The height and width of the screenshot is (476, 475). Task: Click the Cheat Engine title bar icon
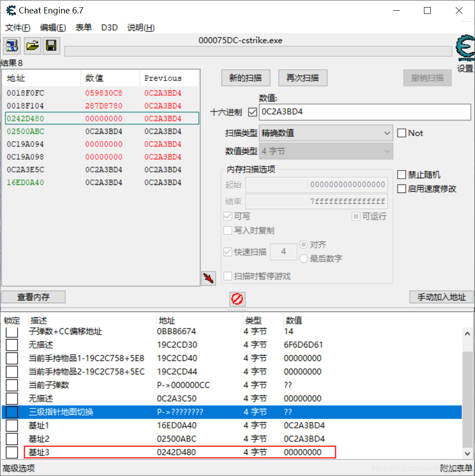point(11,11)
